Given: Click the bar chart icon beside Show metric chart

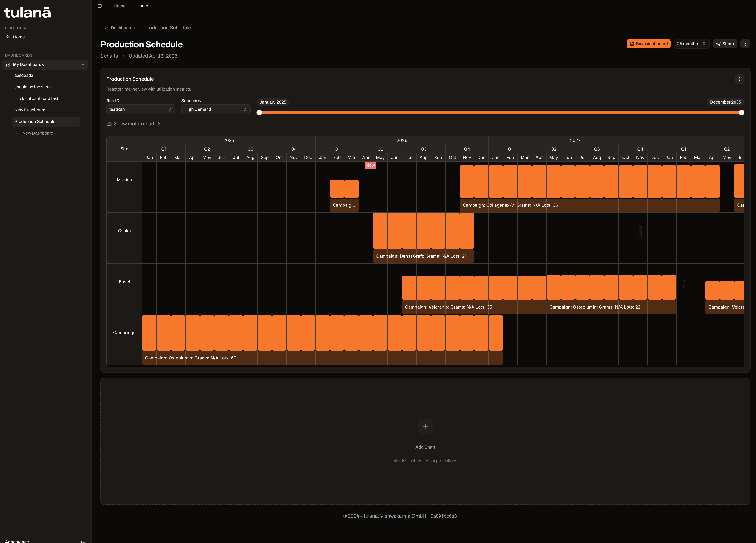Looking at the screenshot, I should tap(109, 124).
